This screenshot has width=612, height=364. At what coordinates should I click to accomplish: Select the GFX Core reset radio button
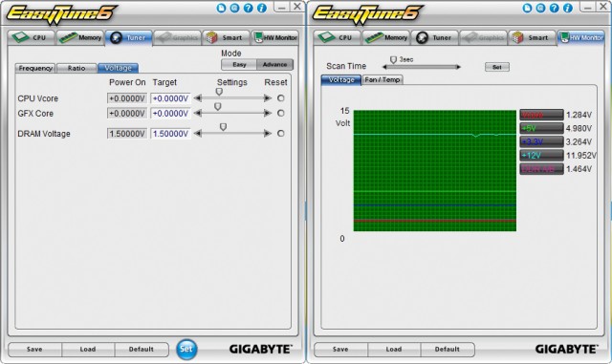(280, 113)
